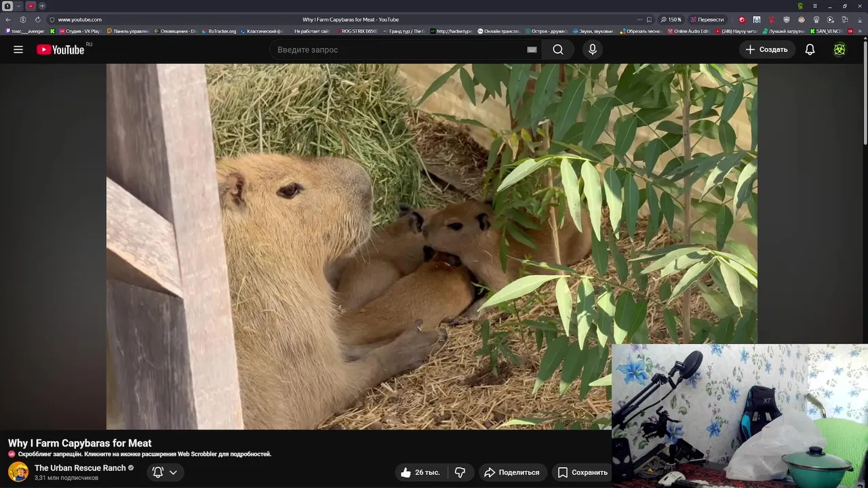The image size is (868, 488).
Task: Open the Классический ф... bookmark
Action: click(x=262, y=31)
